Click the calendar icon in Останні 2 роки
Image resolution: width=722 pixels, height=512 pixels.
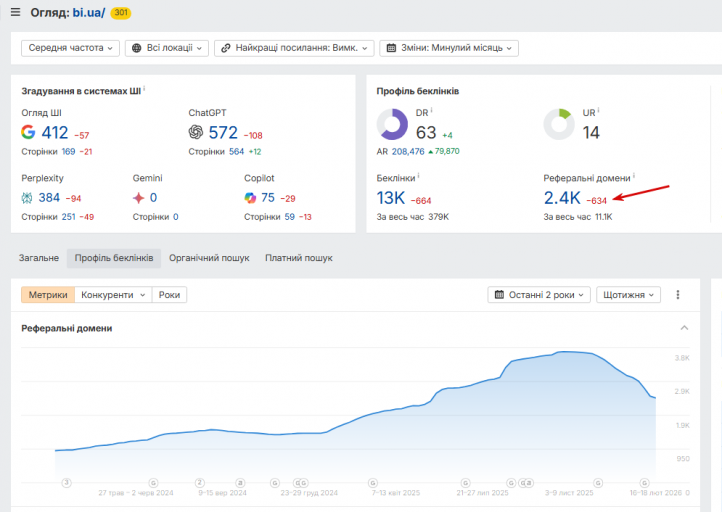499,295
